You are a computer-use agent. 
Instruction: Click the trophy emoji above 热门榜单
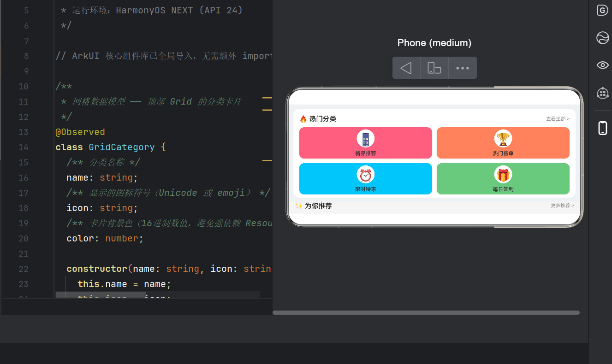(503, 139)
